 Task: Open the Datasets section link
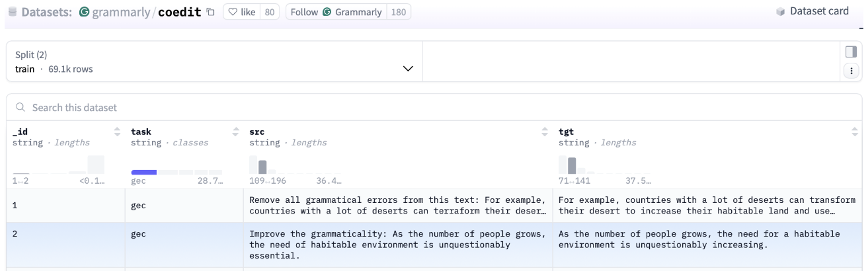(47, 12)
